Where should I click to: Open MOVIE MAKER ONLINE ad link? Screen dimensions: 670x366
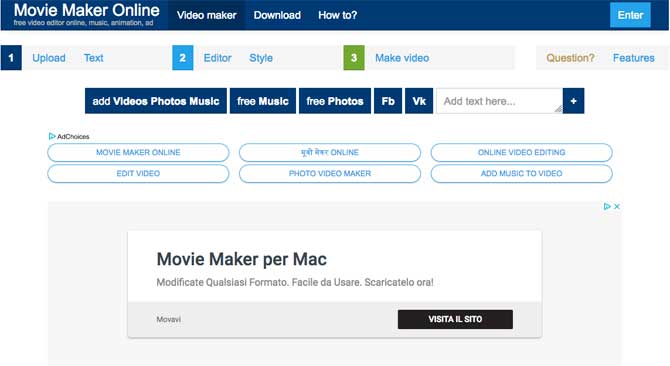pos(138,152)
